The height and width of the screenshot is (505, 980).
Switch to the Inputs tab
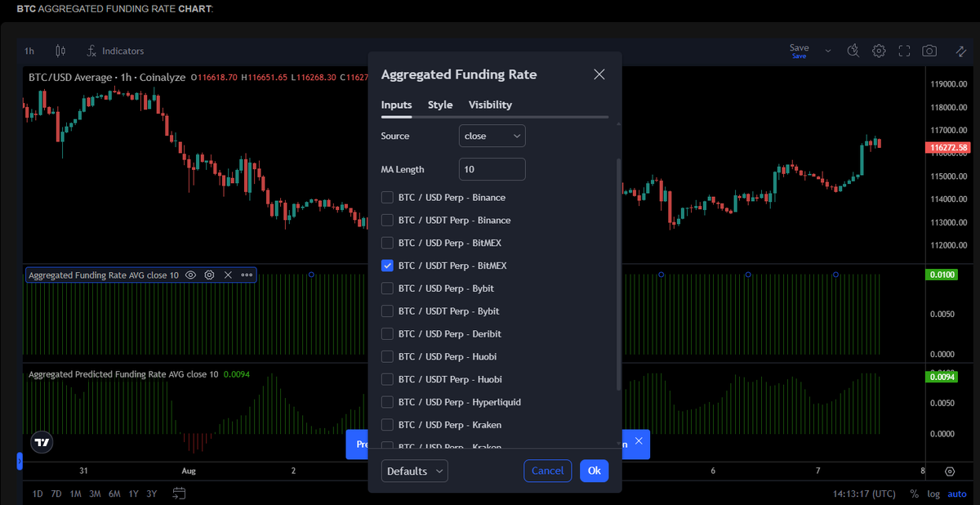(x=396, y=105)
